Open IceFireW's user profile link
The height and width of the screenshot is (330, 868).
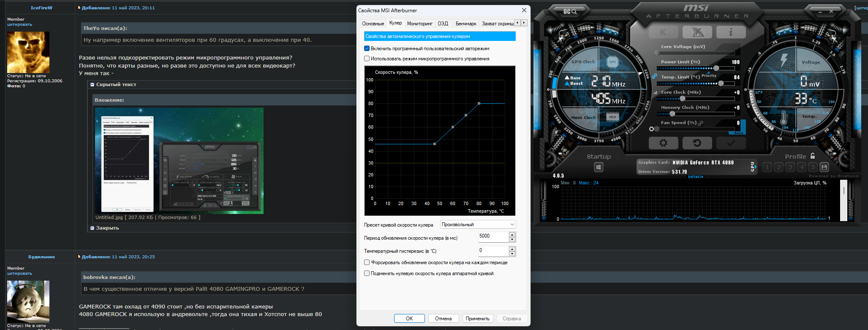pos(41,8)
